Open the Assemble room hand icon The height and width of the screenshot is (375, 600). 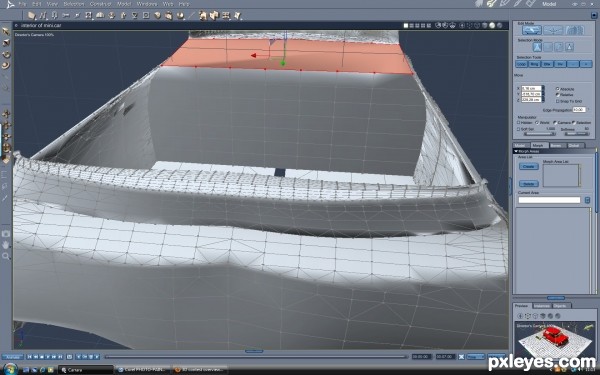pos(479,4)
